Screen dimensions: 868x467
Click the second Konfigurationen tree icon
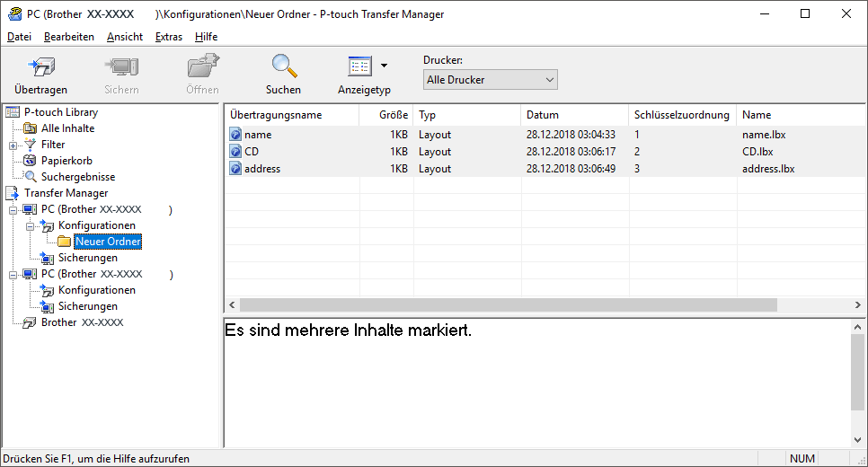point(47,290)
